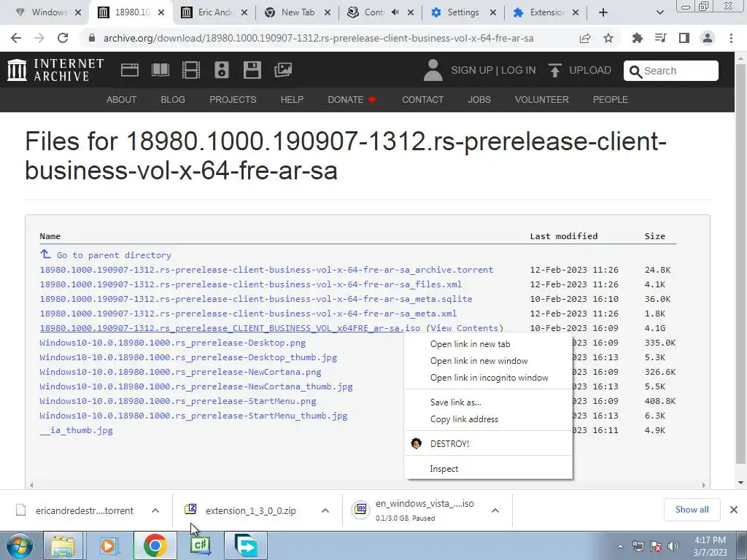This screenshot has height=560, width=747.
Task: Switch to the Eric Andr tab
Action: (x=214, y=12)
